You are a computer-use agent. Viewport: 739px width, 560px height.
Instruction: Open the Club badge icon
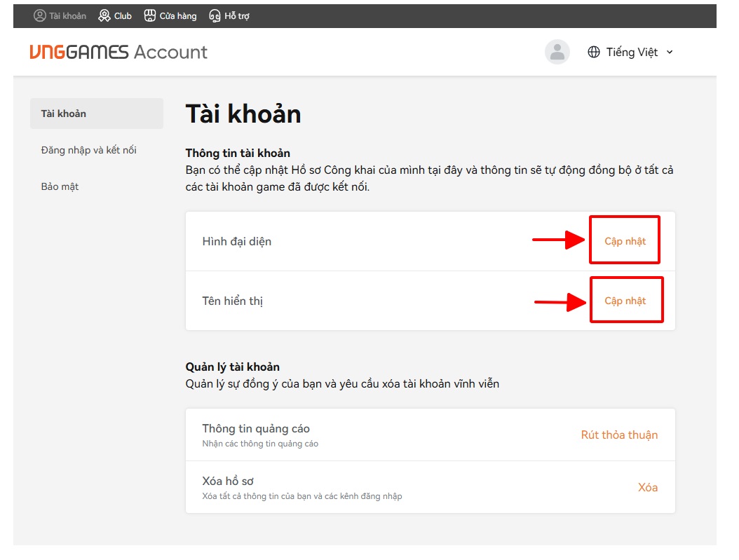(x=104, y=15)
